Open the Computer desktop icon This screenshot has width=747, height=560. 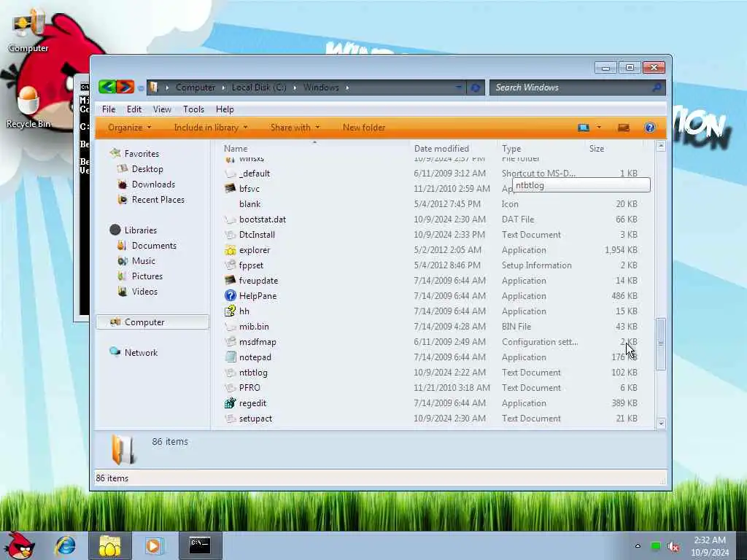(28, 31)
